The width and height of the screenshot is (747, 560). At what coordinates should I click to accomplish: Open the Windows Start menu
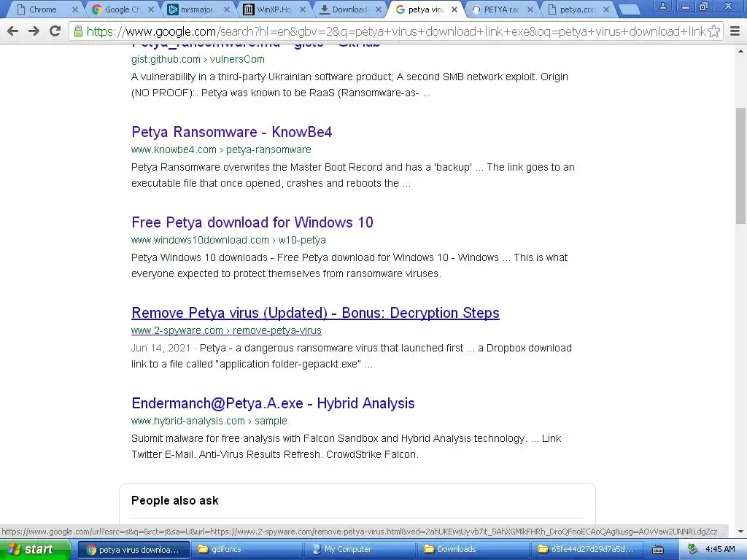pyautogui.click(x=35, y=550)
